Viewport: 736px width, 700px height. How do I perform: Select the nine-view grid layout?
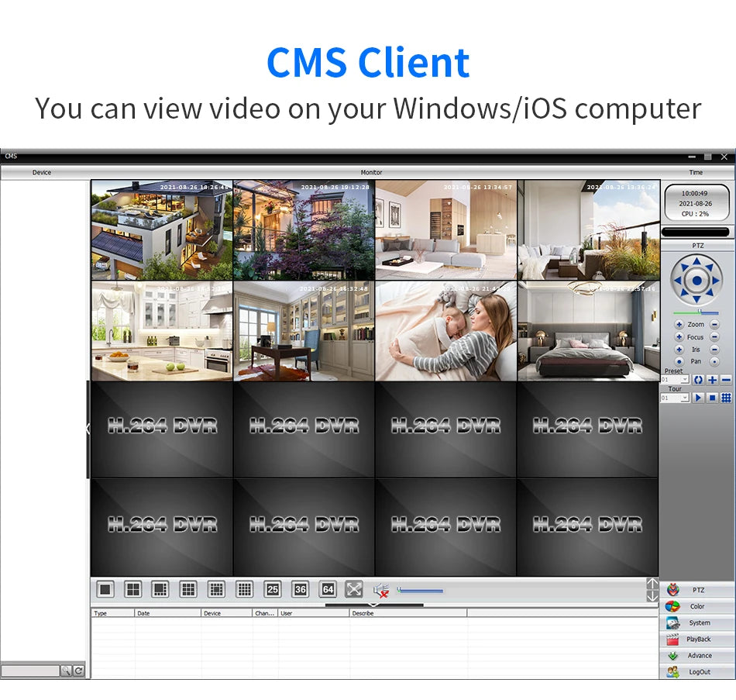[x=189, y=589]
